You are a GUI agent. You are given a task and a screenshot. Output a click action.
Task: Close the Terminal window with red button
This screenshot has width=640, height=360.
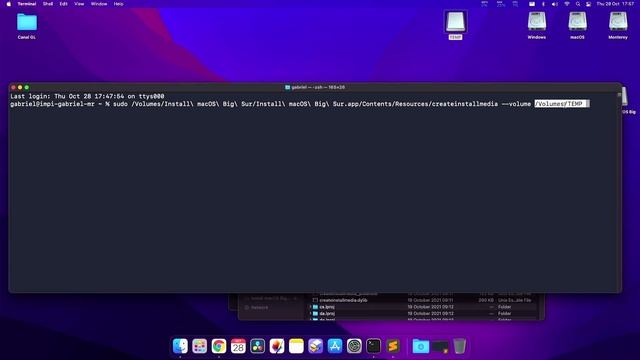pyautogui.click(x=13, y=87)
